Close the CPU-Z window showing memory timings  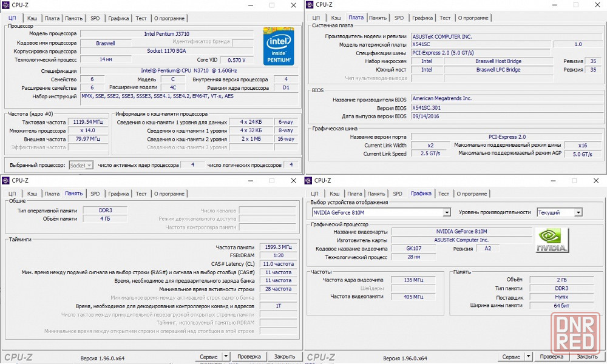[293, 181]
